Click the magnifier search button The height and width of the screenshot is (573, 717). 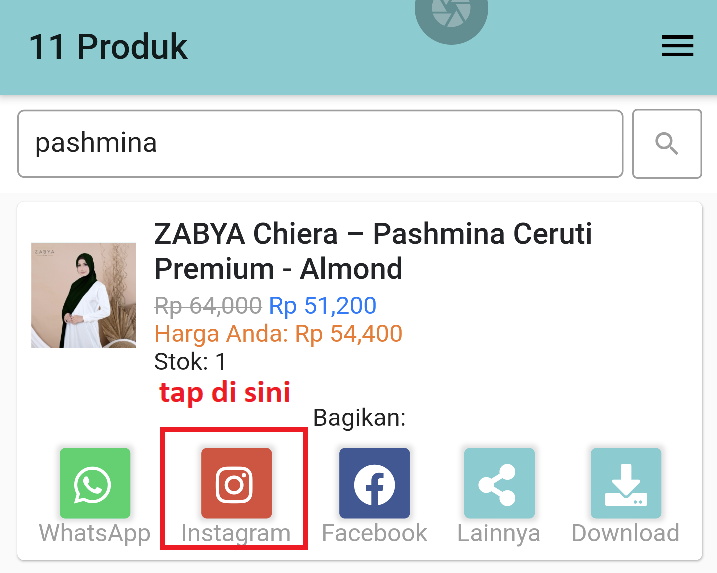click(667, 144)
